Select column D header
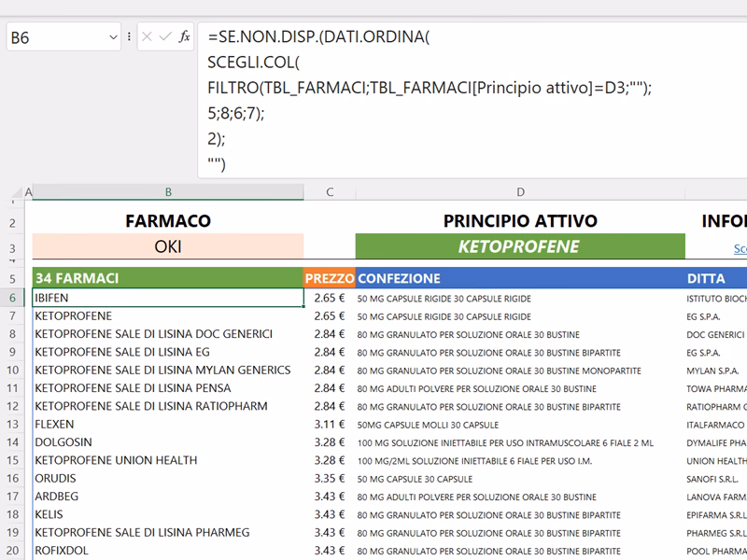Screen dimensions: 747x560 click(x=520, y=192)
